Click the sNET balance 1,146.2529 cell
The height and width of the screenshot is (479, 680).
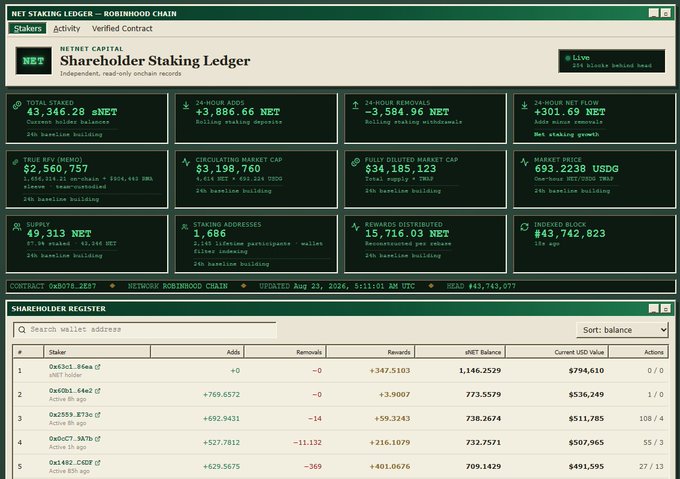click(480, 371)
